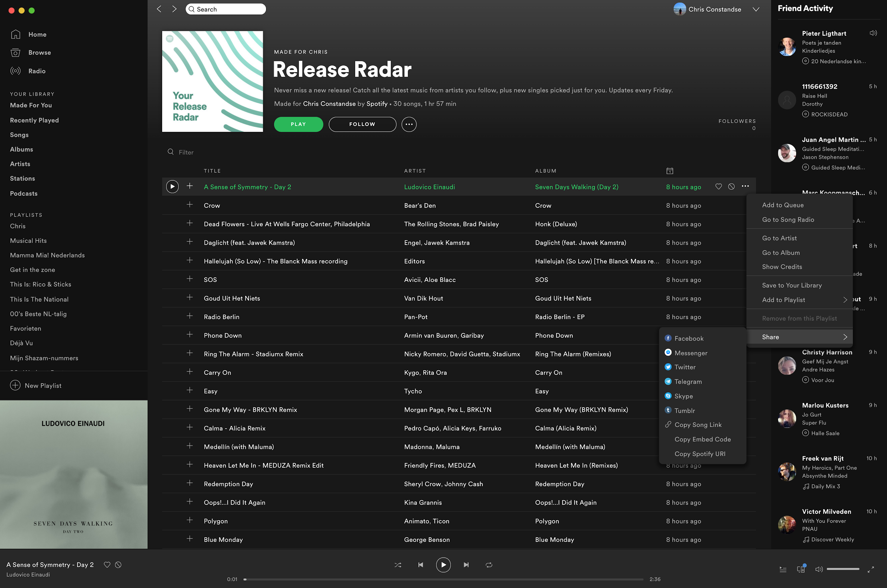Image resolution: width=887 pixels, height=588 pixels.
Task: Open Recently Played
Action: (34, 120)
